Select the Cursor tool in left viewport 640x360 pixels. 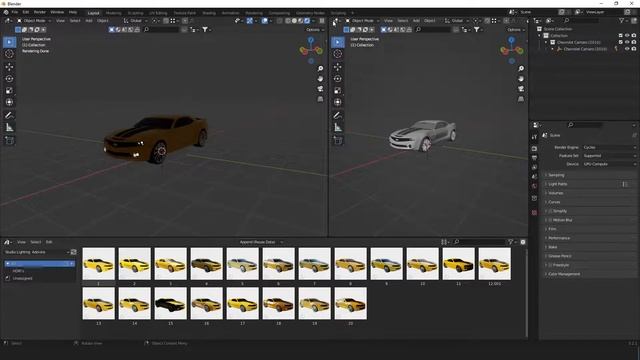point(9,54)
